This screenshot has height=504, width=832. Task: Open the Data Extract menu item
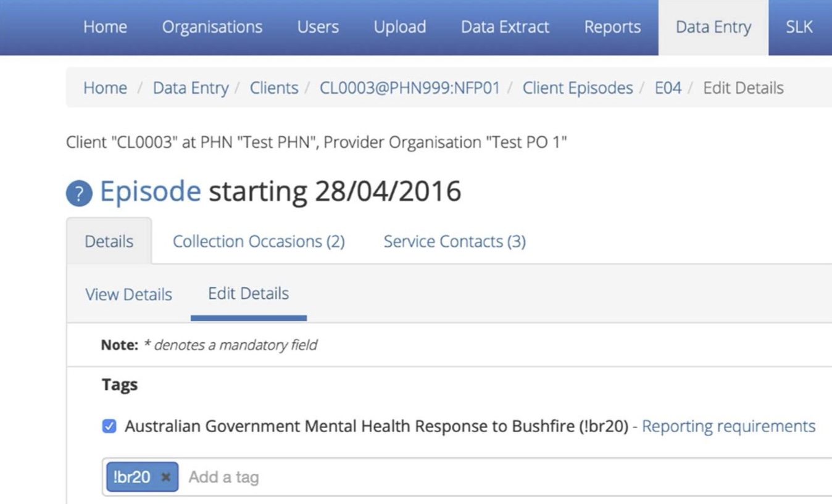[x=505, y=27]
